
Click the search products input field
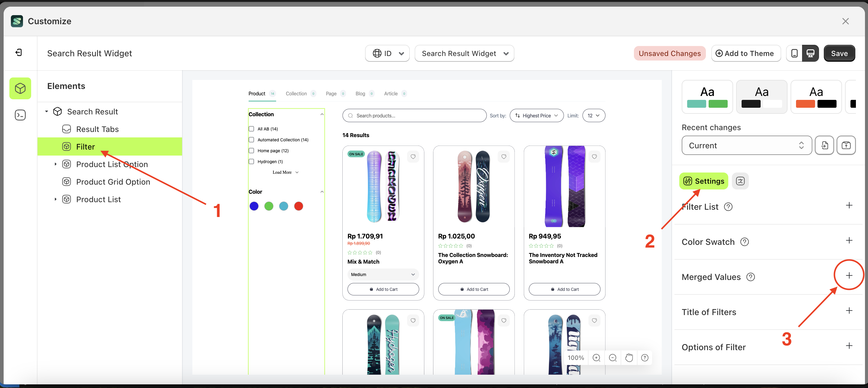(x=414, y=115)
